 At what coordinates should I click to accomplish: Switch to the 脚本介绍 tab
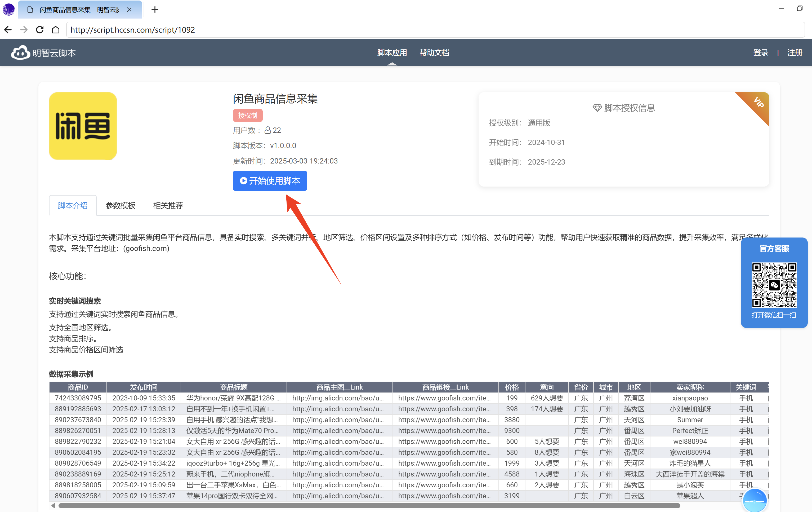click(x=73, y=206)
